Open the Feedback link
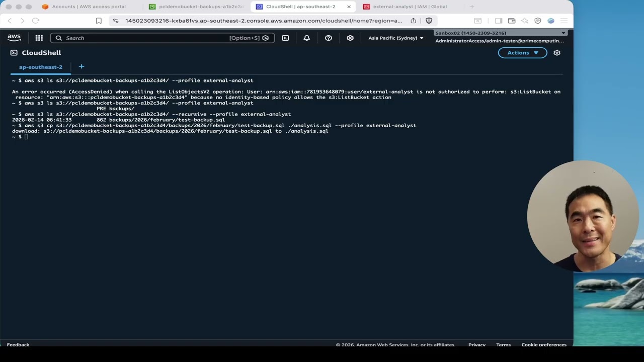 [x=18, y=344]
